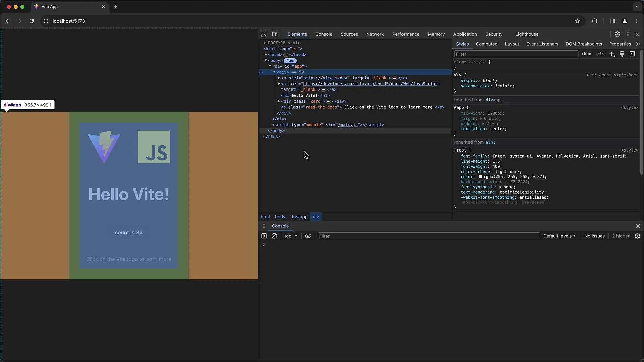Clear console with the ban icon
The width and height of the screenshot is (644, 362).
coord(274,236)
